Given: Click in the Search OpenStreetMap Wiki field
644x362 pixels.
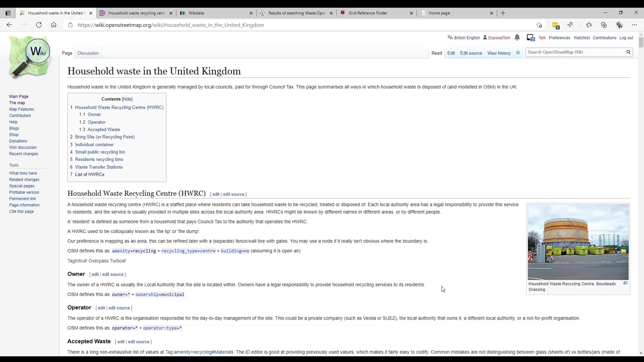Looking at the screenshot, I should point(574,52).
